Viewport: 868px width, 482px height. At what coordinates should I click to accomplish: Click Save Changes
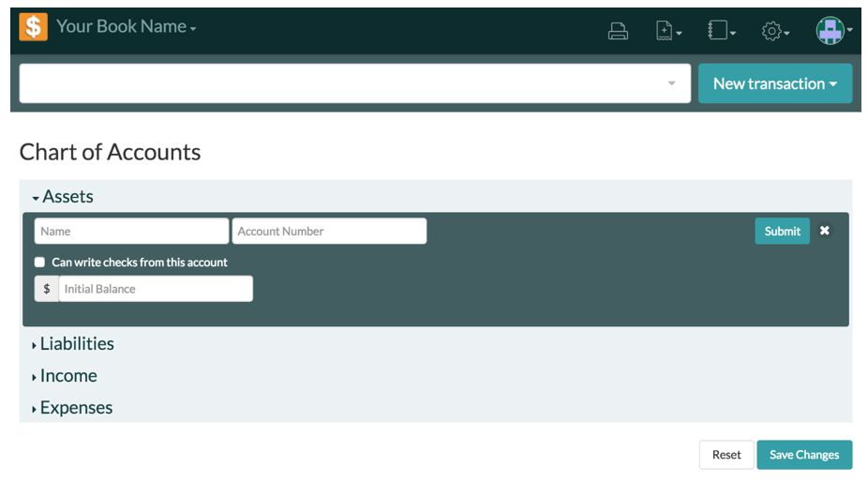pyautogui.click(x=804, y=455)
